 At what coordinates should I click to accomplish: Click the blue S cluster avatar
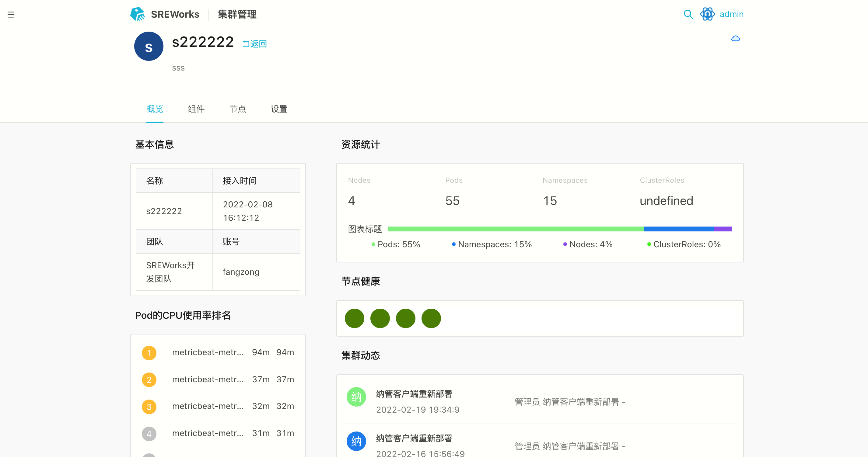[149, 47]
